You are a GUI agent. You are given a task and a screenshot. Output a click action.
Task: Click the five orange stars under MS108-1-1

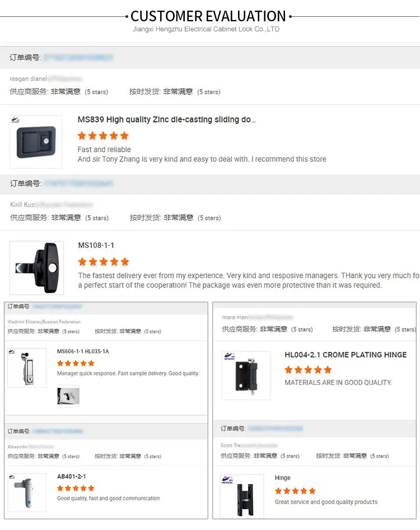[x=104, y=262]
